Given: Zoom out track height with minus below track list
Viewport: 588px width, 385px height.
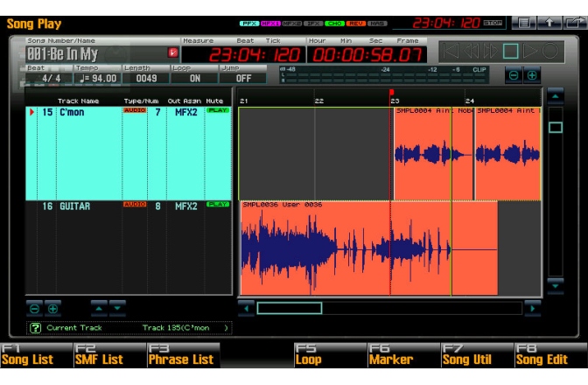Looking at the screenshot, I should 34,309.
